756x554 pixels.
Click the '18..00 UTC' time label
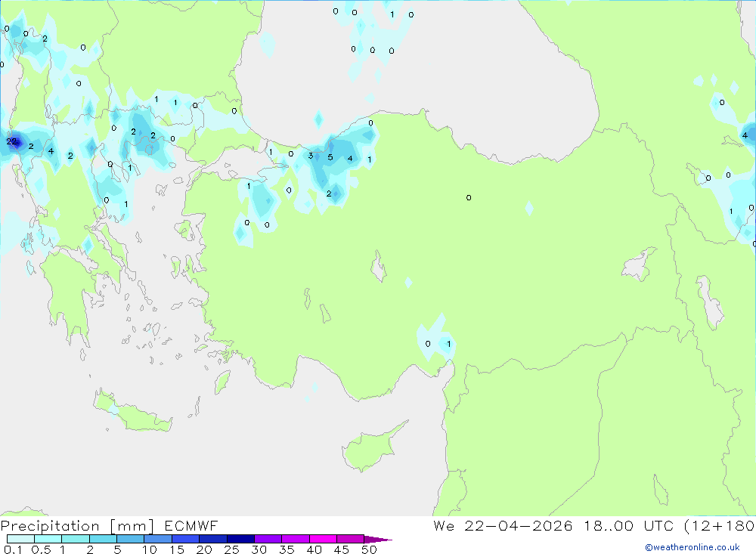(x=629, y=525)
